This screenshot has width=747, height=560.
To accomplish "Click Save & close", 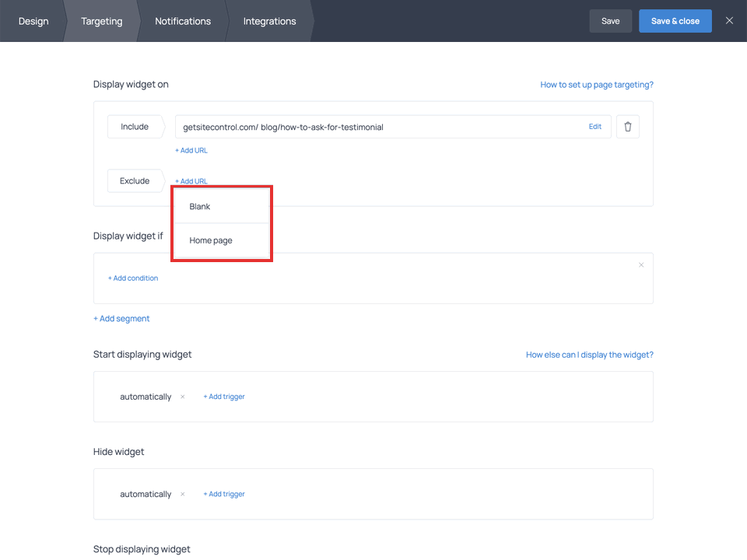I will (x=675, y=21).
